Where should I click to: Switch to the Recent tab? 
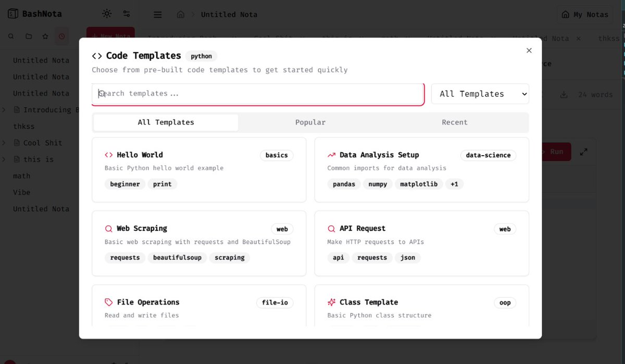click(455, 122)
